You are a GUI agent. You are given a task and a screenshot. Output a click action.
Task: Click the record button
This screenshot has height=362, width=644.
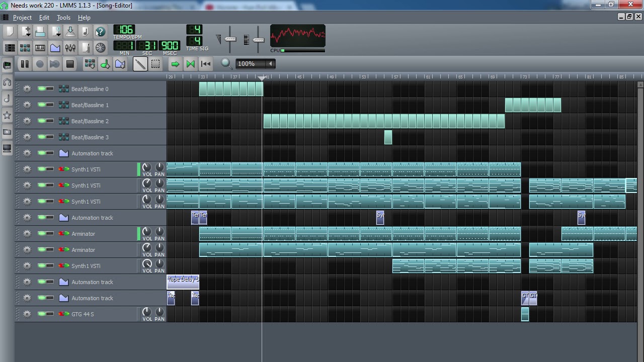[x=40, y=64]
